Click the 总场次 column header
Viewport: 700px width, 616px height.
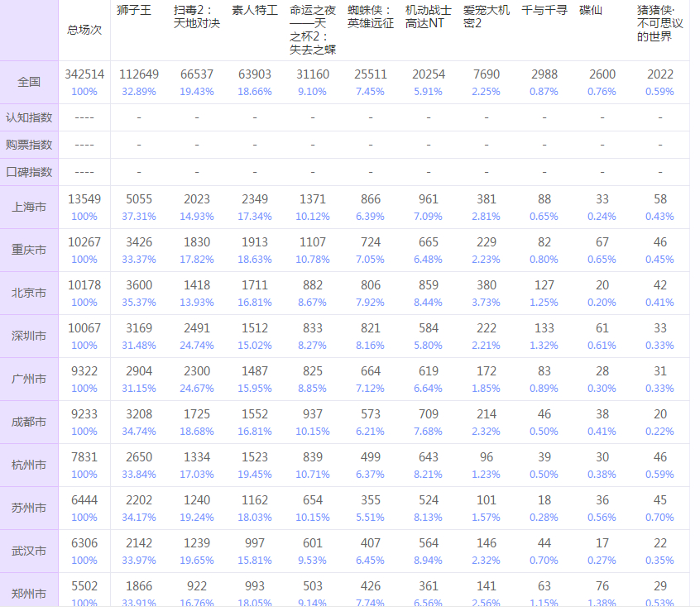coord(84,30)
